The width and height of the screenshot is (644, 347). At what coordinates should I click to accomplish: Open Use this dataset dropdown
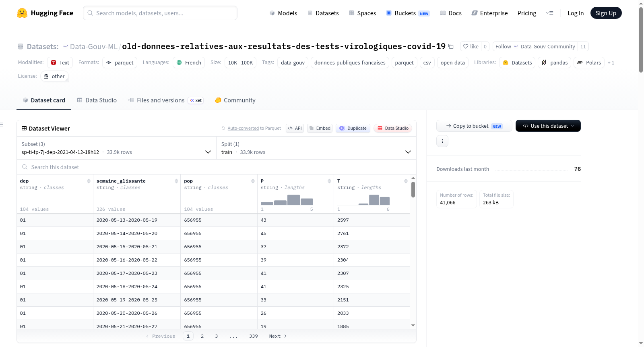point(548,126)
